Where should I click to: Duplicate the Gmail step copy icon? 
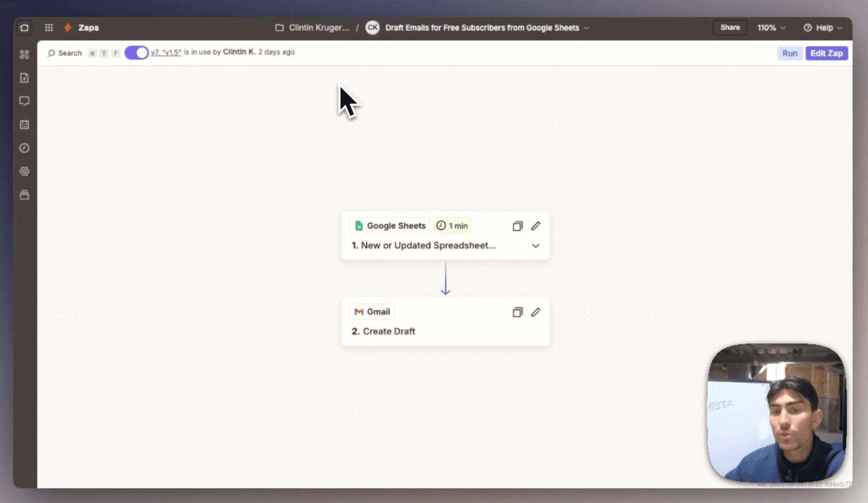coord(517,312)
